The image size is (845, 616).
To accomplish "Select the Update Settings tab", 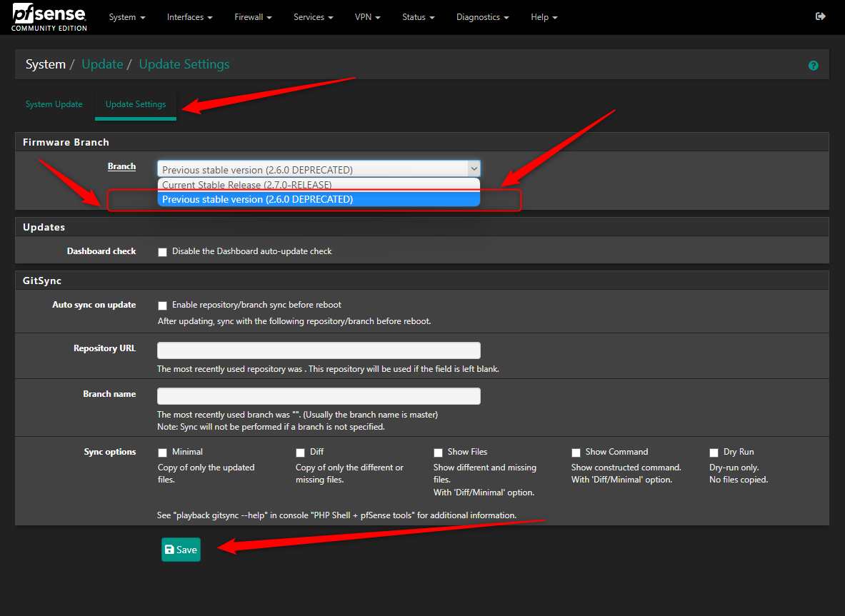I will click(136, 104).
